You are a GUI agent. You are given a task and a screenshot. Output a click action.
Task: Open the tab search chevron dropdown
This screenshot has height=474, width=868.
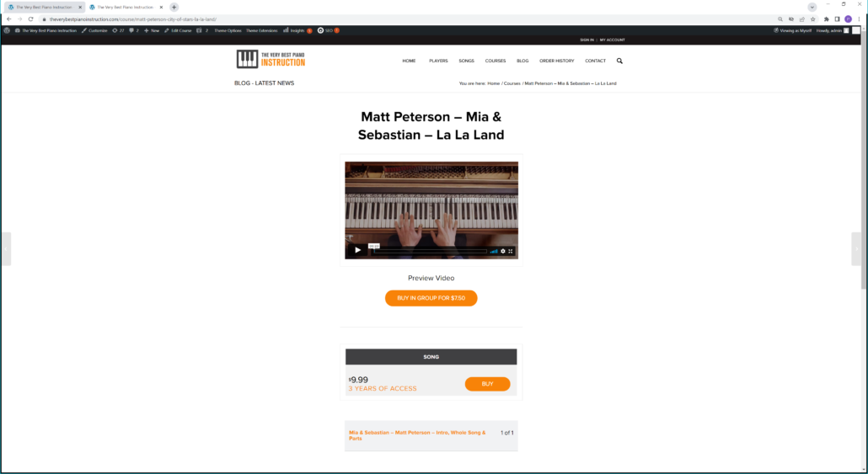point(812,8)
